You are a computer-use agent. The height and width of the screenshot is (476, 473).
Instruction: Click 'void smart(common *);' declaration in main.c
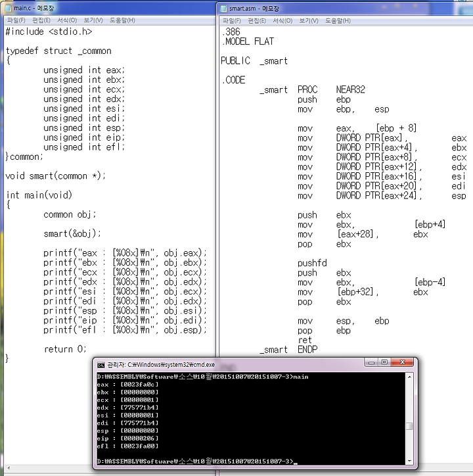(x=56, y=176)
